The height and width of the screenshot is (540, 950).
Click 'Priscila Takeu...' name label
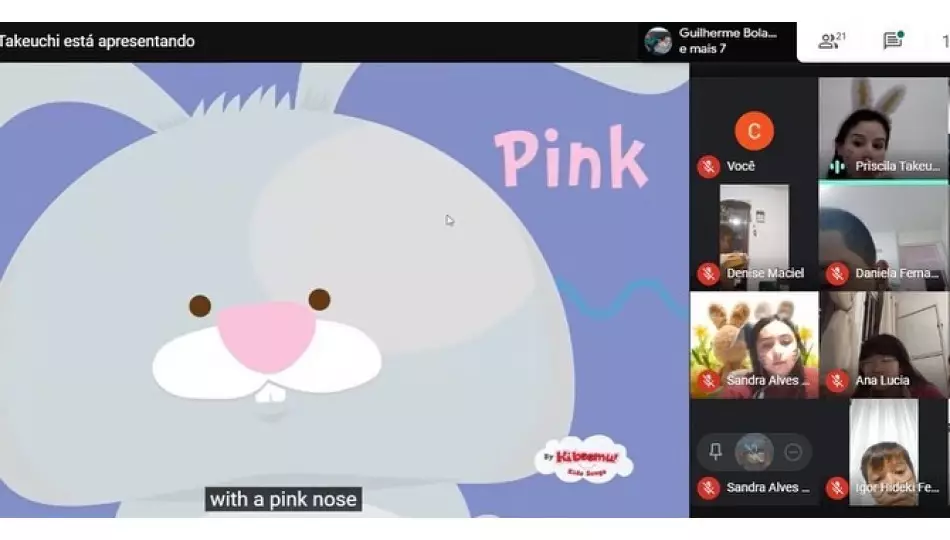click(x=897, y=166)
